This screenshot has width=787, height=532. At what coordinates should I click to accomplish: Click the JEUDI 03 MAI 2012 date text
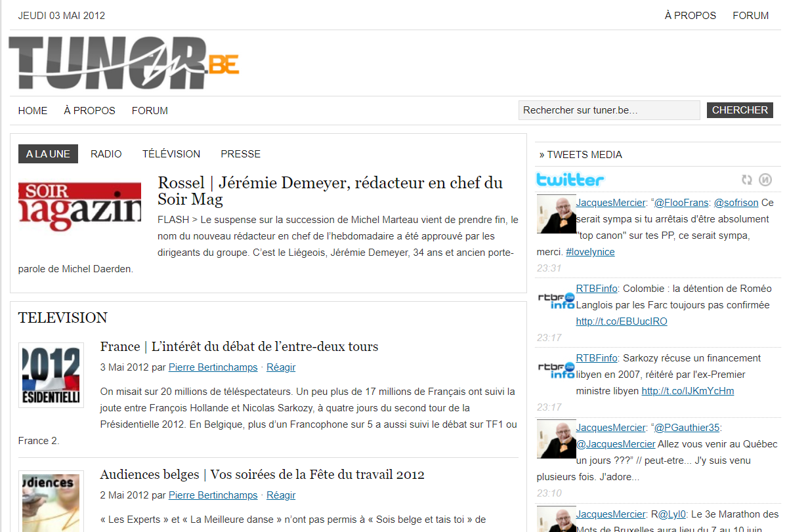(x=62, y=16)
